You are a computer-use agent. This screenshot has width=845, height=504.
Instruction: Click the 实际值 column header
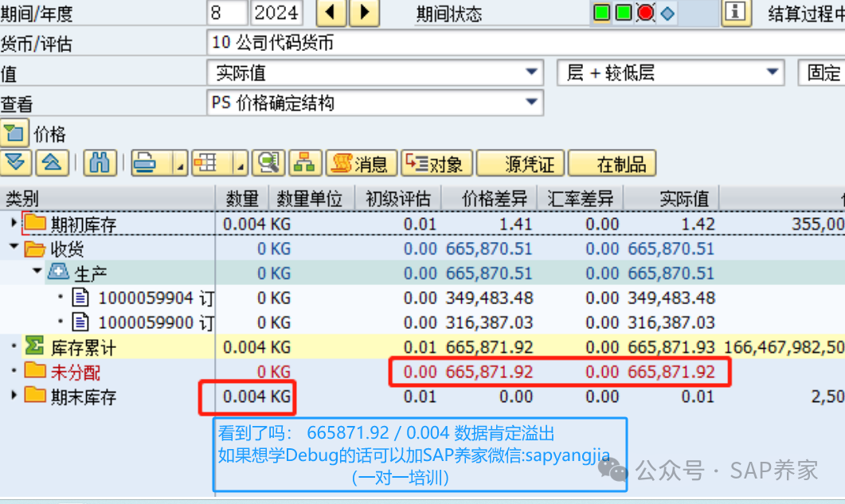pos(671,199)
